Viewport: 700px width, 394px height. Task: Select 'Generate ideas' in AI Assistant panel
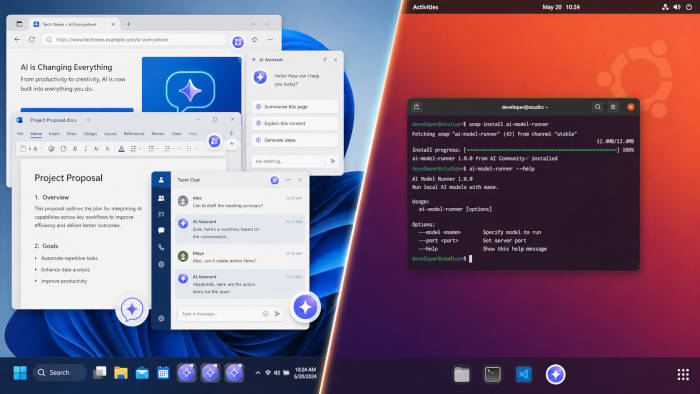tap(295, 140)
